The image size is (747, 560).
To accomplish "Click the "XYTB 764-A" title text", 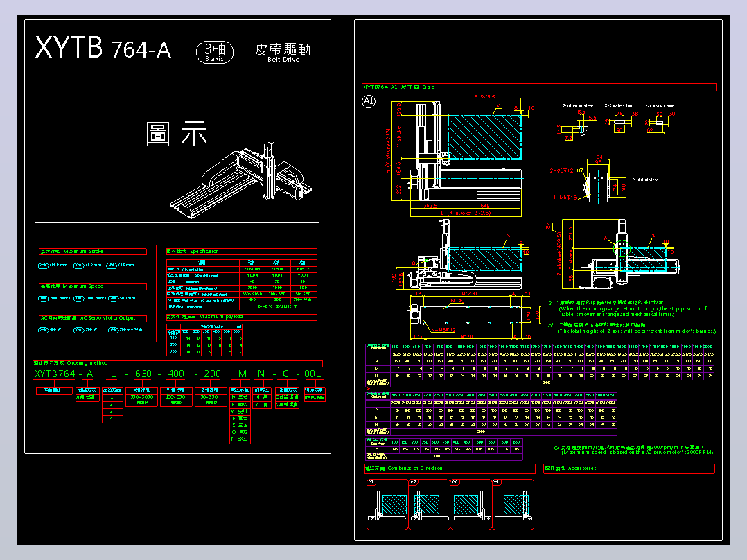I will [x=103, y=48].
